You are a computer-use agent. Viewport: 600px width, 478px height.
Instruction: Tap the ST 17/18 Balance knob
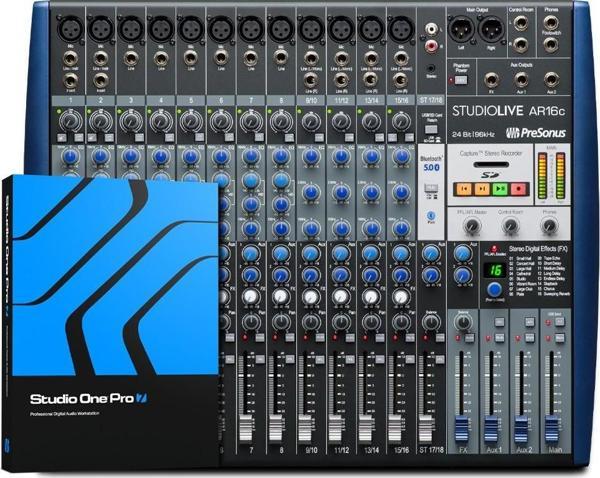click(430, 321)
